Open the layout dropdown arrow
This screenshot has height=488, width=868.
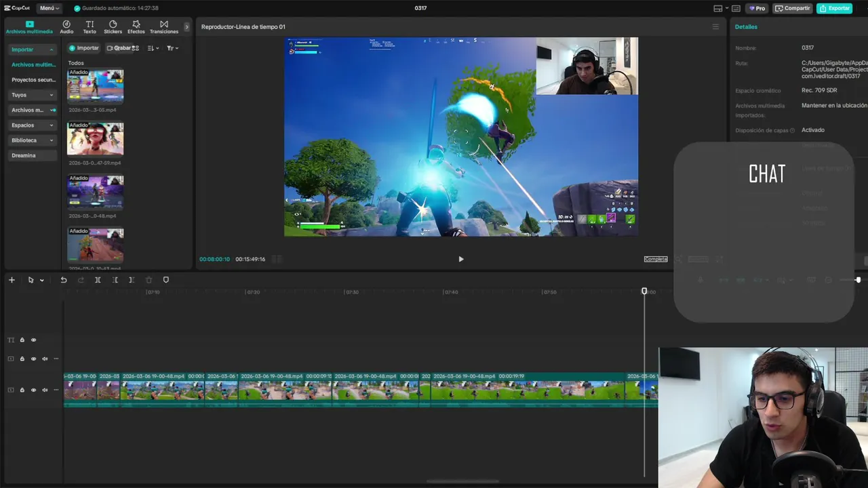pyautogui.click(x=727, y=8)
